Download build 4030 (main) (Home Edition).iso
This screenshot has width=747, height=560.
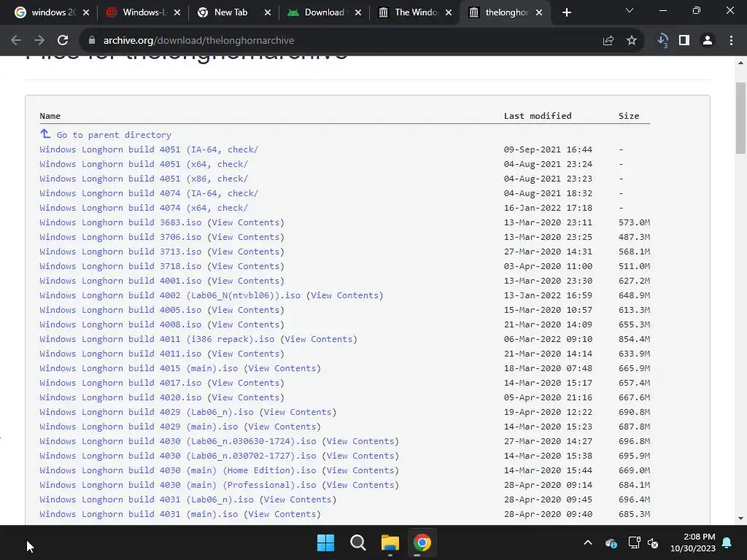178,470
